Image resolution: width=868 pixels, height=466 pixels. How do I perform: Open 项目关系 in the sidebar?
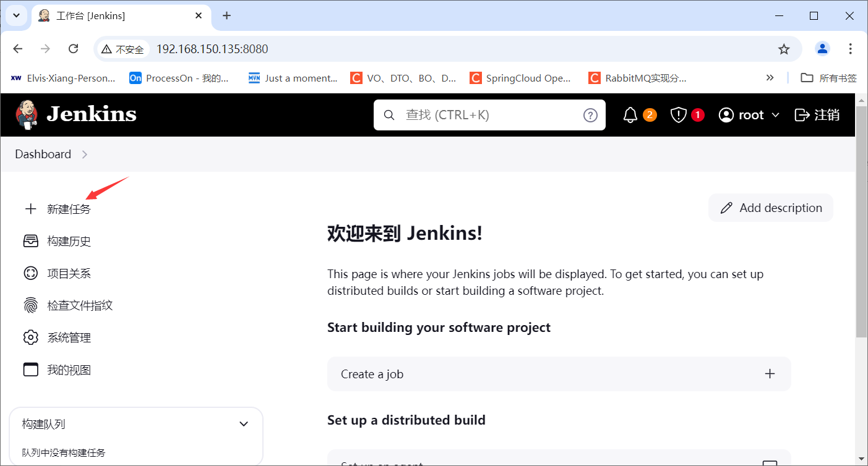coord(68,273)
